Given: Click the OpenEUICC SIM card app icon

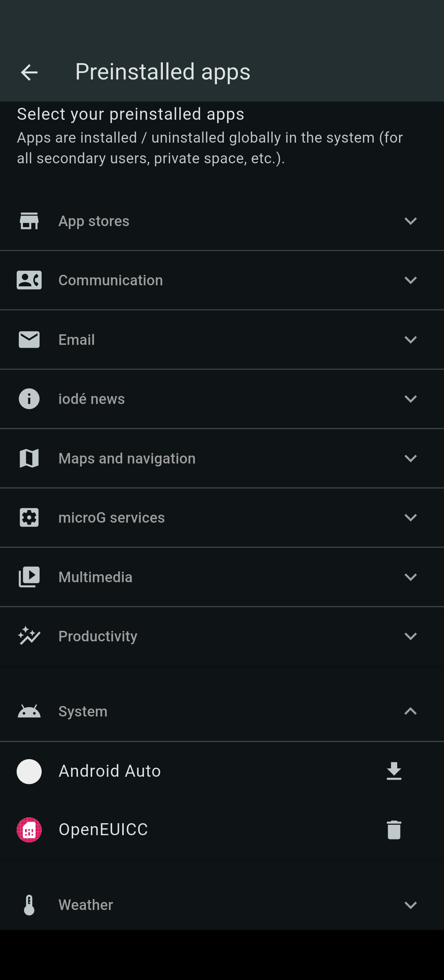Looking at the screenshot, I should pyautogui.click(x=29, y=830).
